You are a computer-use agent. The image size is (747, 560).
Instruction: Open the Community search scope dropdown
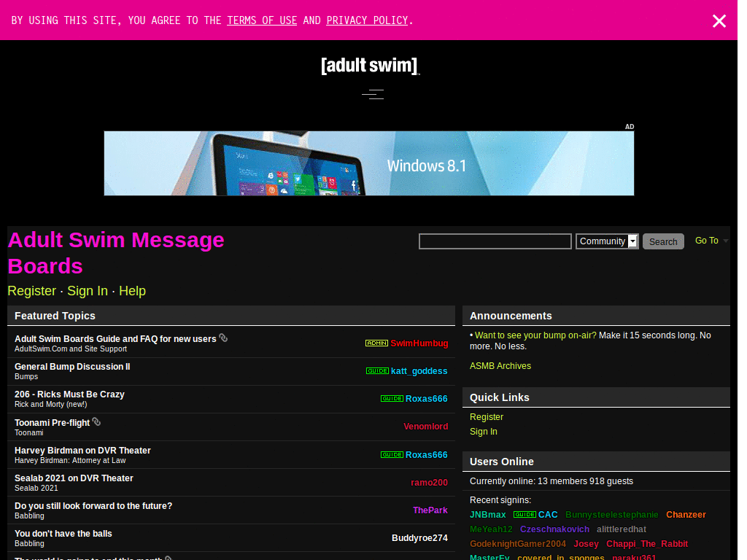point(607,241)
